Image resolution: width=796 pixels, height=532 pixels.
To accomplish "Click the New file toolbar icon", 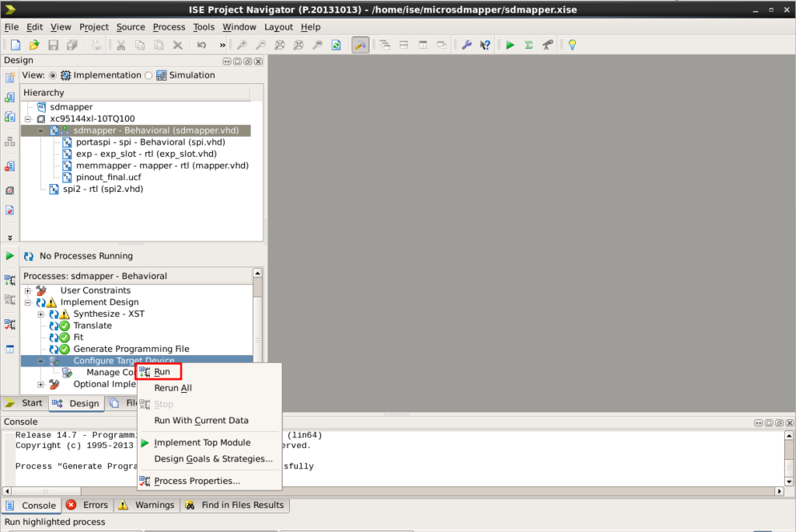I will coord(15,45).
